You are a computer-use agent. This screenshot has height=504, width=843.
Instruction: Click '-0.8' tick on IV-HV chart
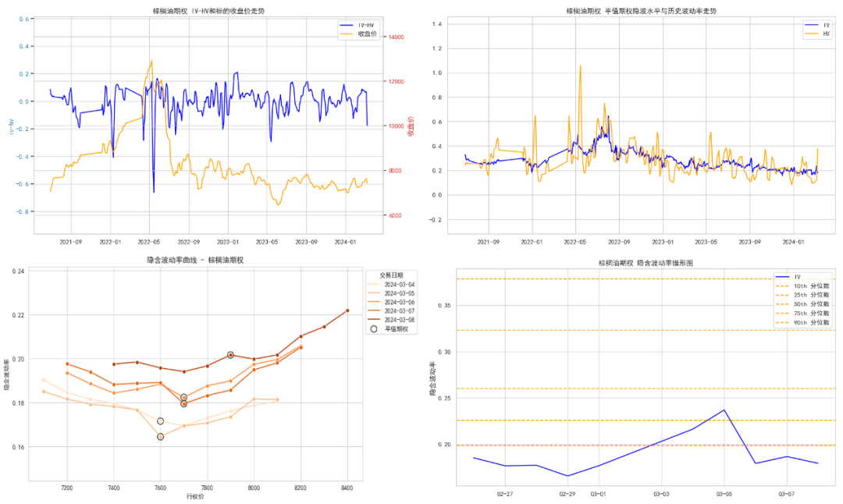23,211
